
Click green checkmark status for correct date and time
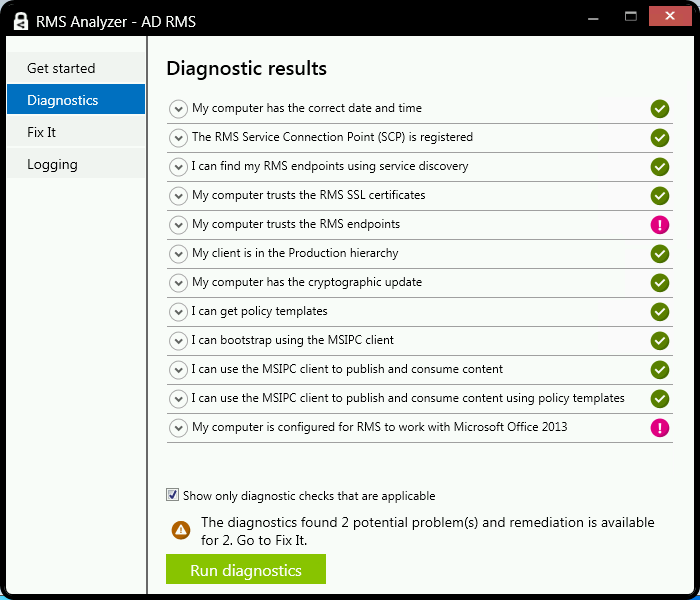660,109
